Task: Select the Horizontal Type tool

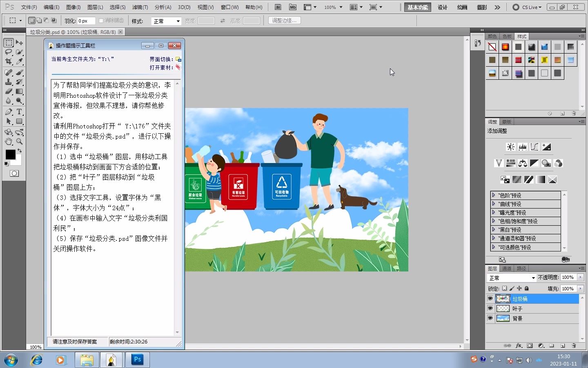Action: [x=19, y=112]
